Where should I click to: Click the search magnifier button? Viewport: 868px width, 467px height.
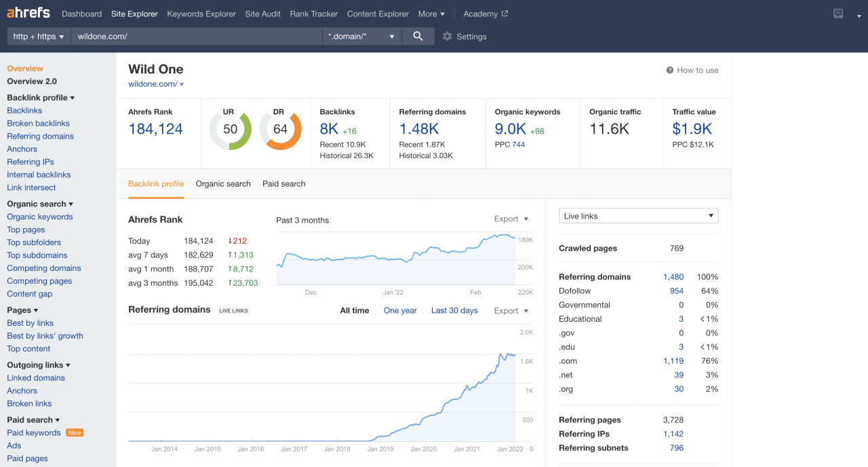[x=418, y=37]
